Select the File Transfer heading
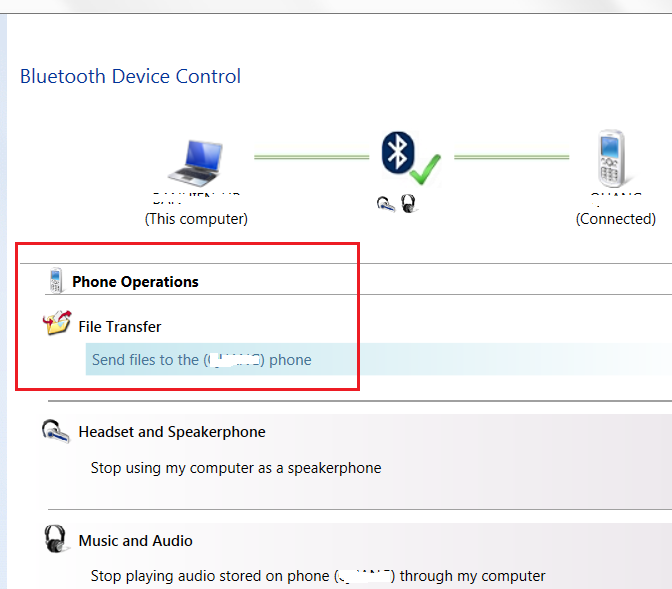The width and height of the screenshot is (672, 589). (119, 326)
